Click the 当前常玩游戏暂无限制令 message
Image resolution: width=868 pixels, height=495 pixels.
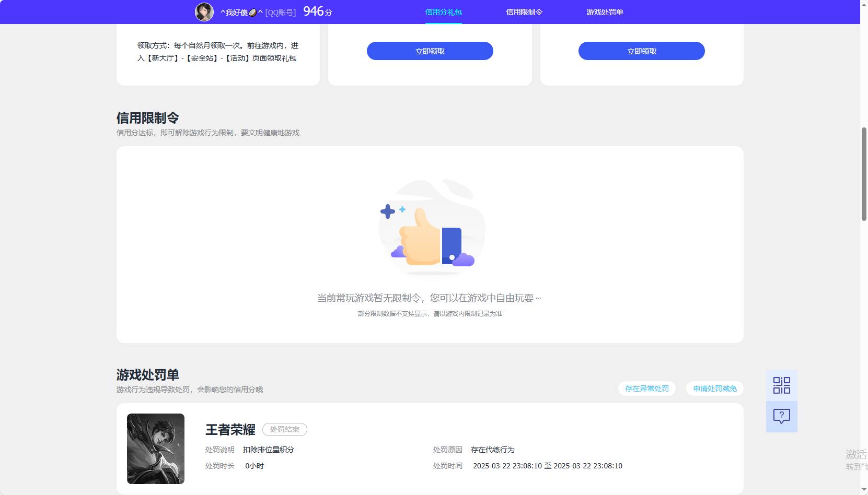[x=429, y=298]
